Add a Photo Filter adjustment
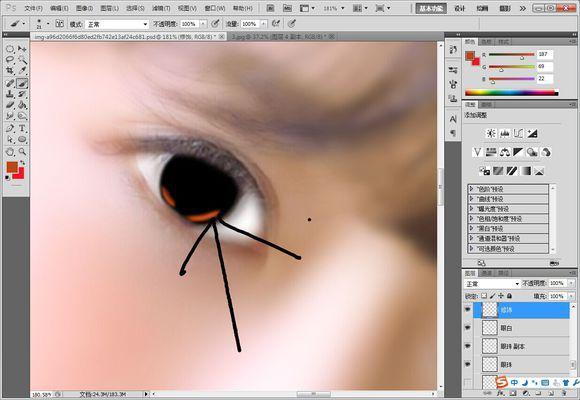The image size is (580, 400). coord(532,152)
